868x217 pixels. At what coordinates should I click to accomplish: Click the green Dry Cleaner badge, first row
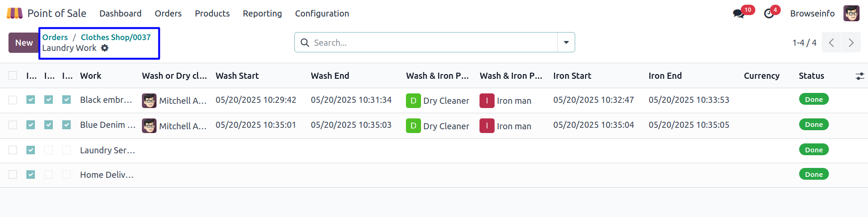413,100
